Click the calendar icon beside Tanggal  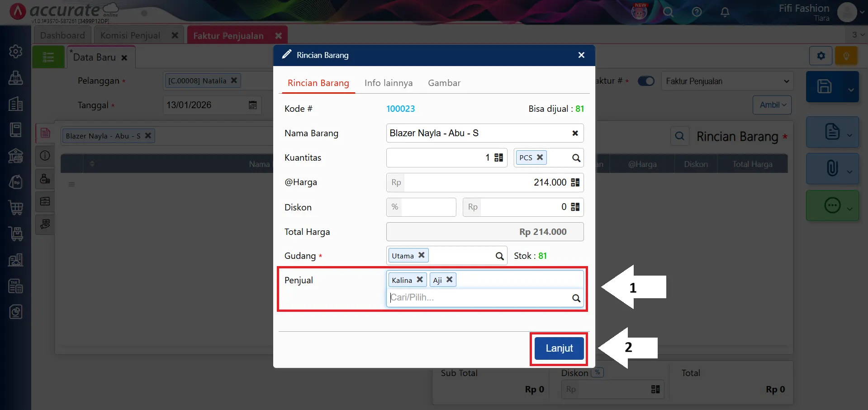253,105
